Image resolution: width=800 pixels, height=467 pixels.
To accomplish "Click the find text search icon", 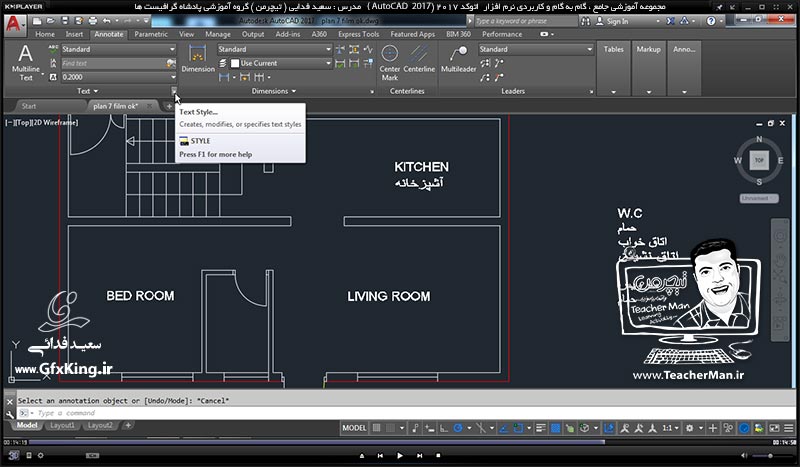I will [171, 63].
